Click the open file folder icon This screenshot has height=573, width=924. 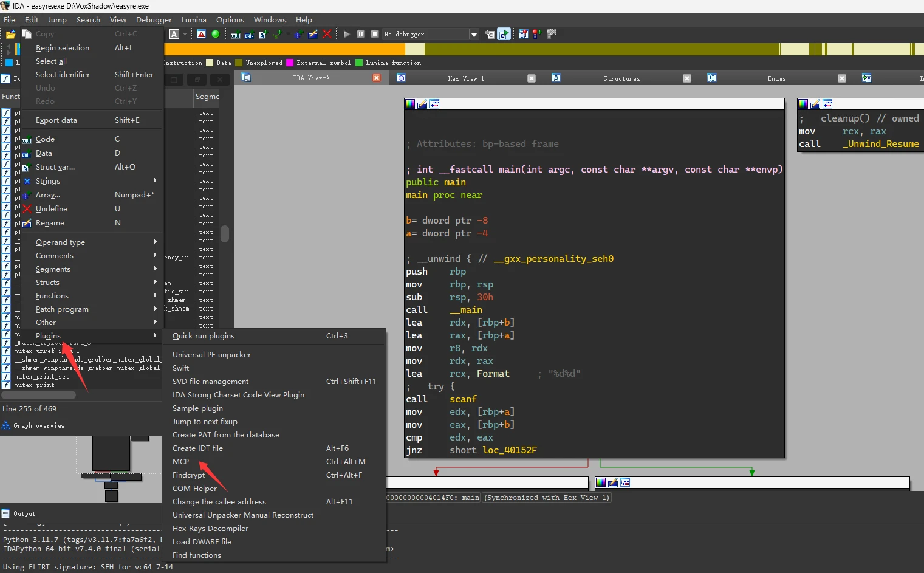coord(10,35)
